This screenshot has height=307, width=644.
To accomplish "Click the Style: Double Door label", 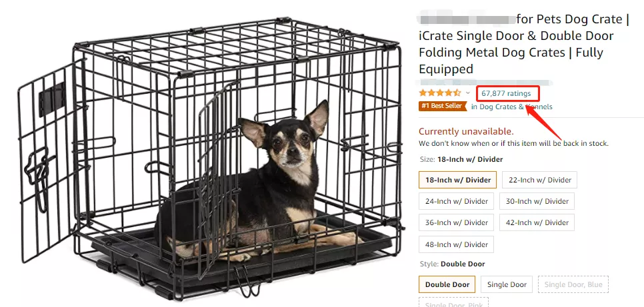I will (x=453, y=264).
